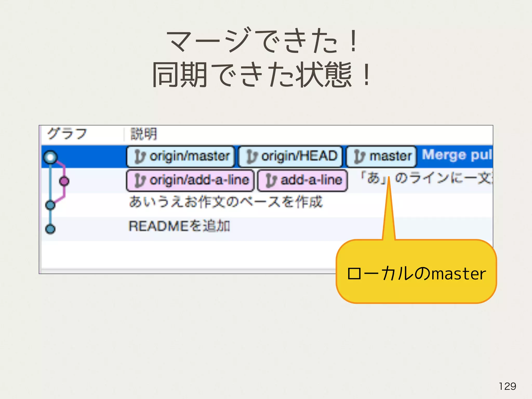Select the あいうえお作文のベースを作成 commit
Screen dimensions: 532x399
pyautogui.click(x=225, y=202)
